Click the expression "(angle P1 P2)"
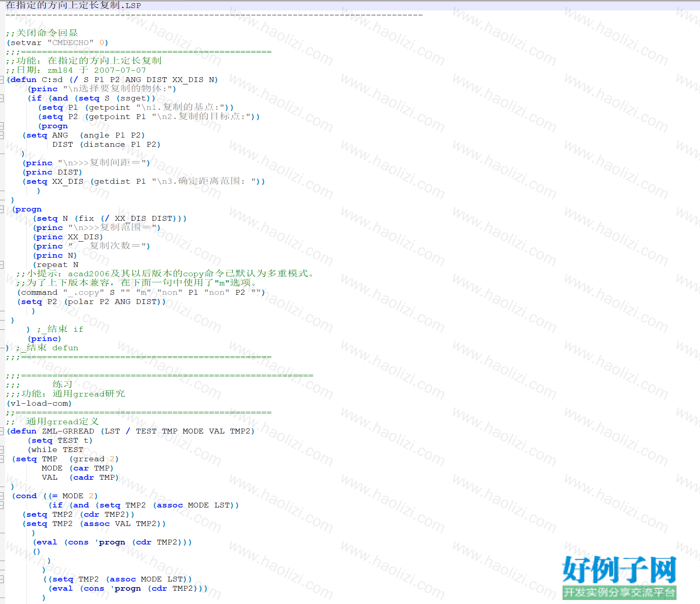The width and height of the screenshot is (700, 604). [x=112, y=135]
